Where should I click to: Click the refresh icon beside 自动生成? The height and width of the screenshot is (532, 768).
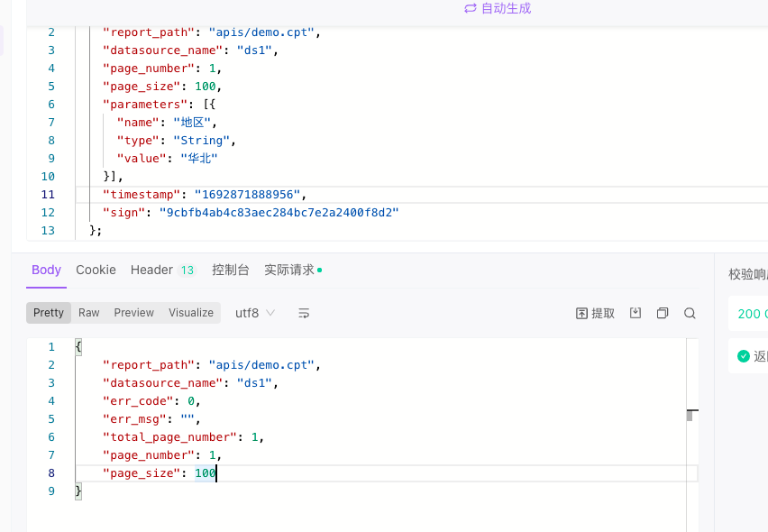[471, 8]
